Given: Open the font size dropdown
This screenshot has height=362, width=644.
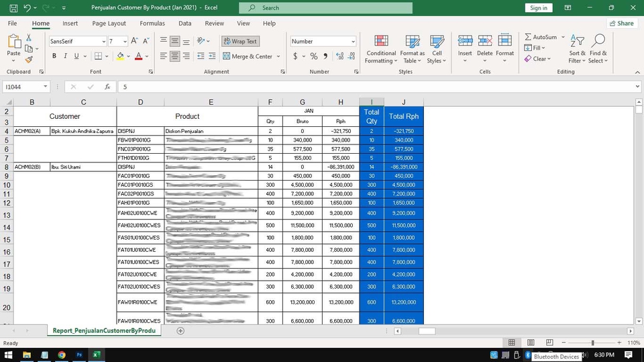Looking at the screenshot, I should 125,42.
